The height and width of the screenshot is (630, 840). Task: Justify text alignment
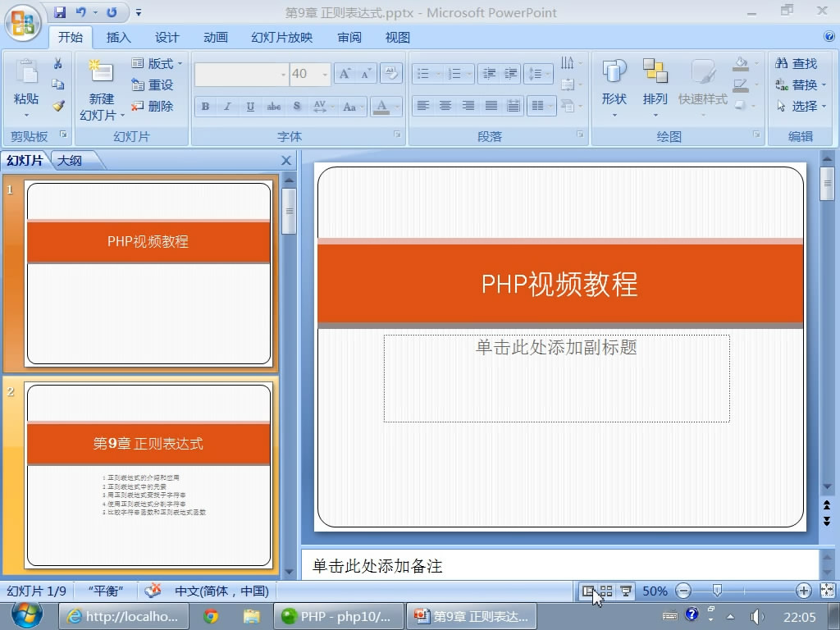[x=491, y=106]
